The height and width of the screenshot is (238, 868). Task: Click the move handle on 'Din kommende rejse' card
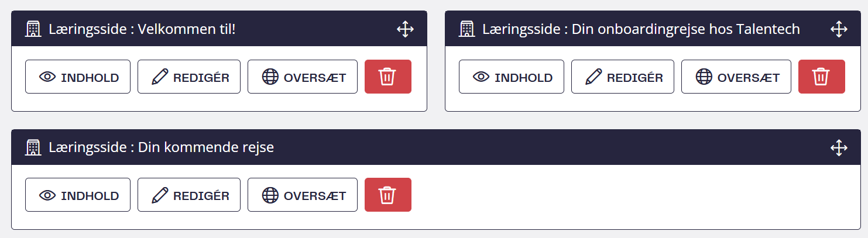[839, 147]
